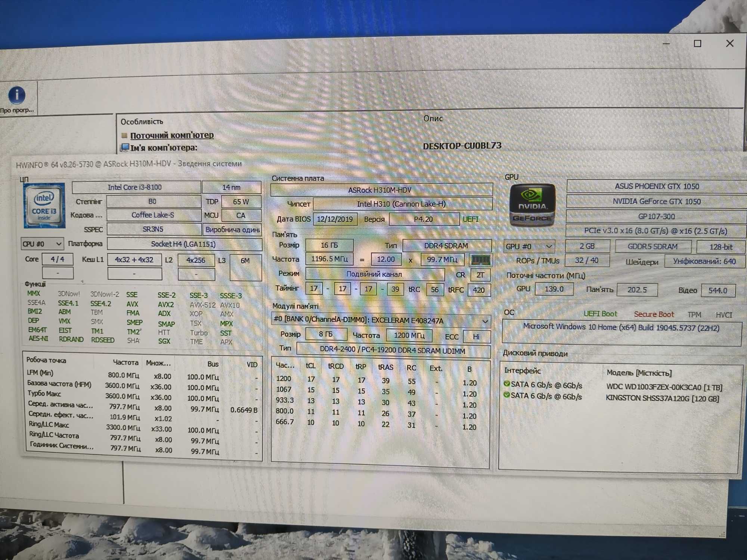The height and width of the screenshot is (560, 747).
Task: Click the Intel H310 (Cannon Lake-H) chipset field
Action: [x=402, y=204]
